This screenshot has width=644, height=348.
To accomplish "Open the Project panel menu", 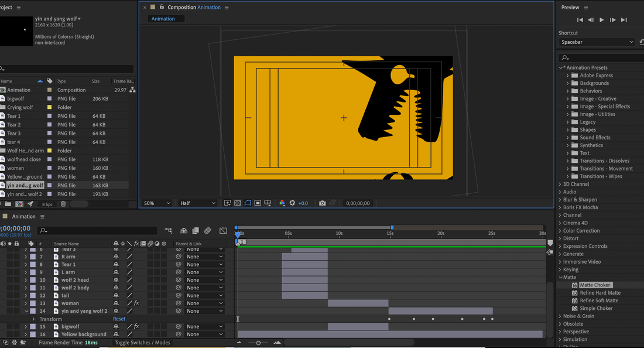I will coord(19,8).
